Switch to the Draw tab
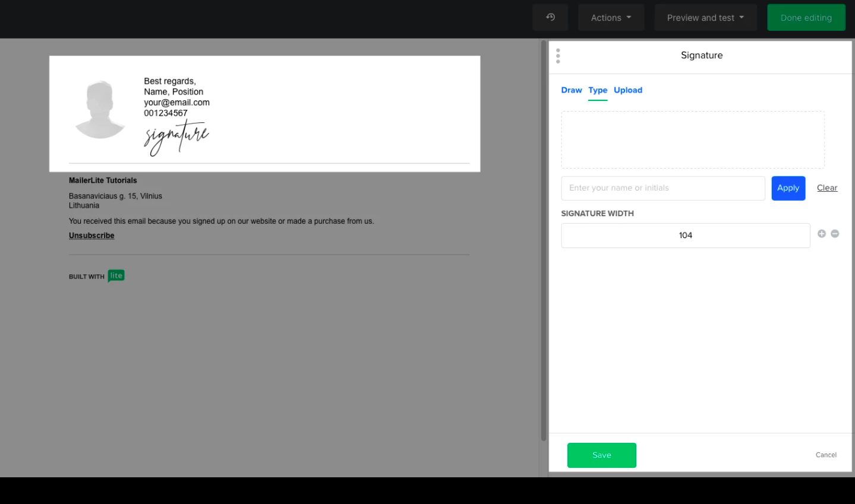 [x=571, y=90]
